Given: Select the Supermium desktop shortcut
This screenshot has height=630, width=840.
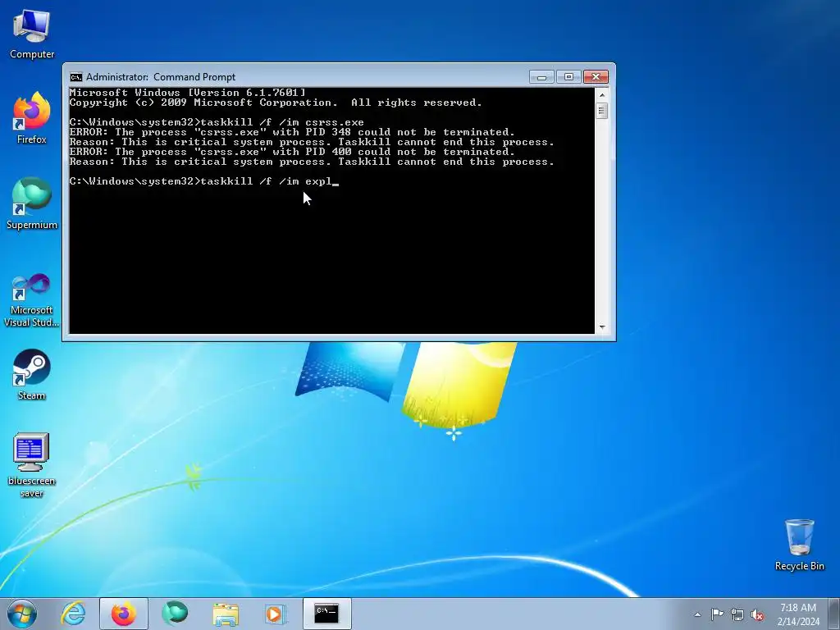Looking at the screenshot, I should (32, 203).
